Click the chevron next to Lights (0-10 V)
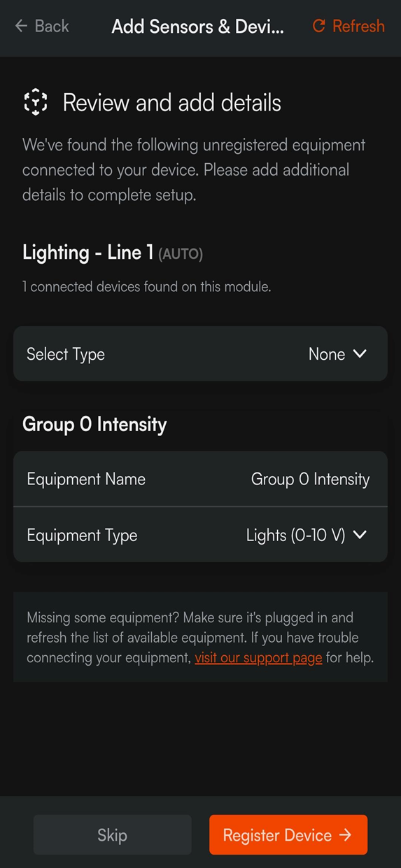The width and height of the screenshot is (401, 868). [360, 535]
